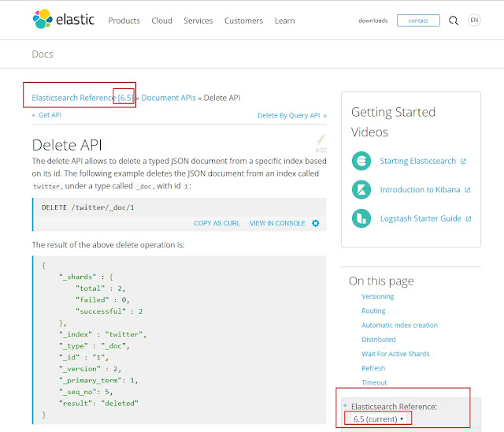Click VIEW IN CONSOLE link

[277, 223]
